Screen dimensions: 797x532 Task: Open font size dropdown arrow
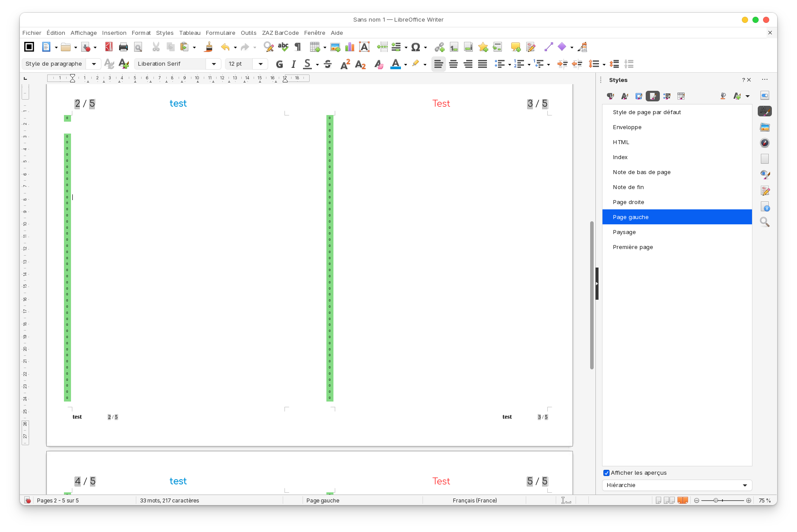click(x=261, y=64)
